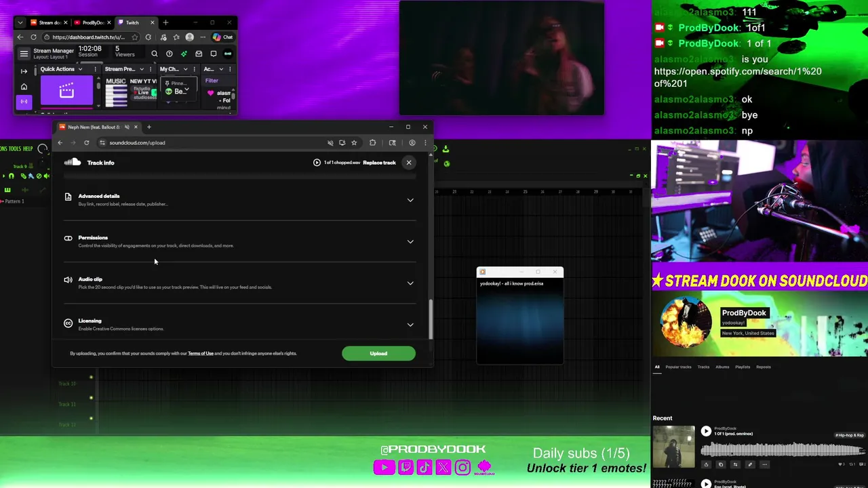Click the SoundCloud upload page scrollbar thumb
Viewport: 868px width, 488px height.
point(431,319)
